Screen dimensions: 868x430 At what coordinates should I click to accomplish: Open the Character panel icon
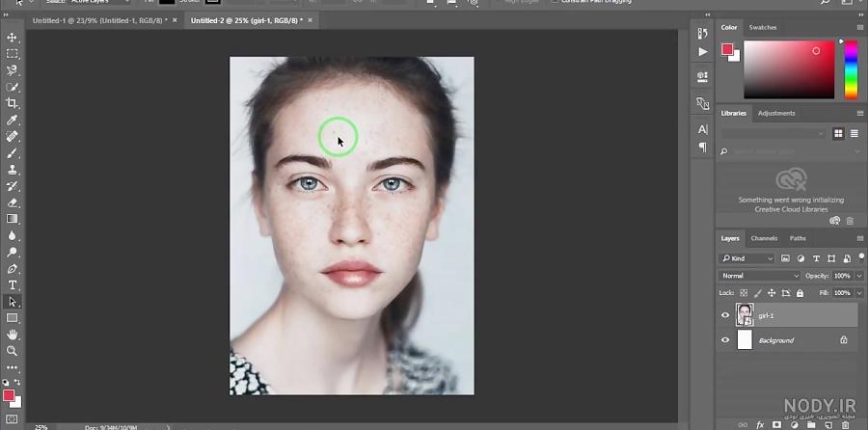point(702,129)
